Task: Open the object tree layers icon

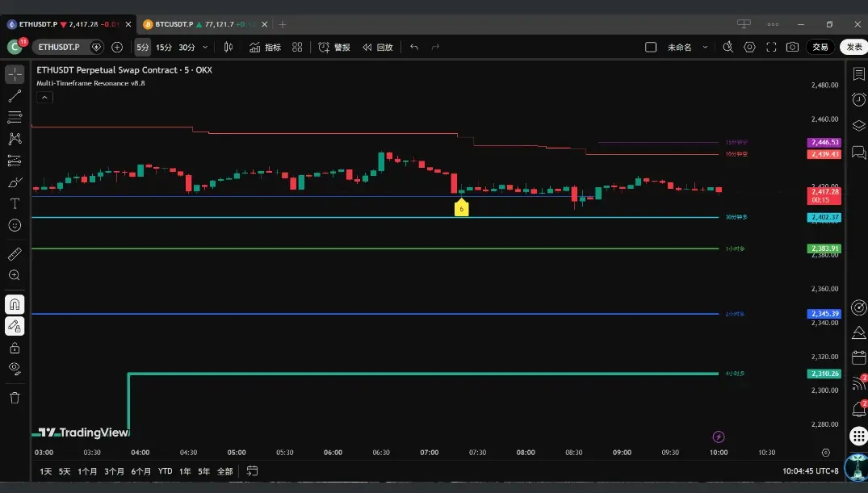Action: (858, 126)
